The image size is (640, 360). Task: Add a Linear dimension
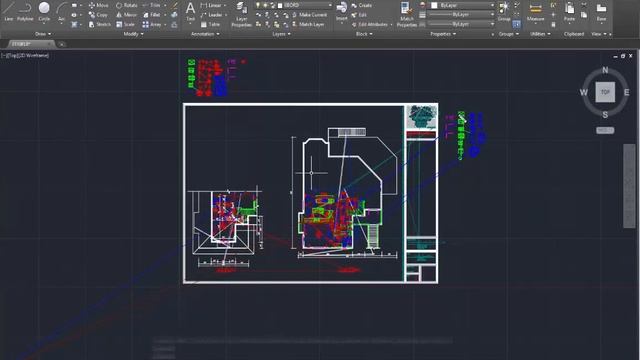click(x=211, y=5)
